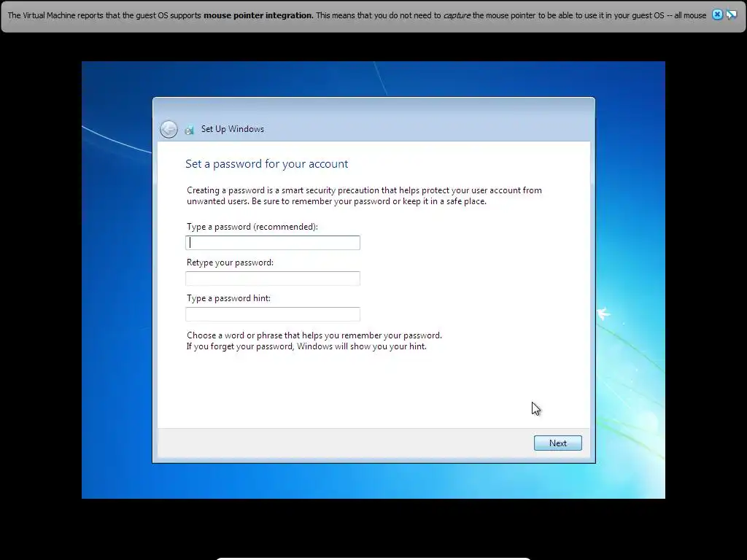The height and width of the screenshot is (560, 747).
Task: Click the 'Set a password for your account' heading
Action: [267, 164]
